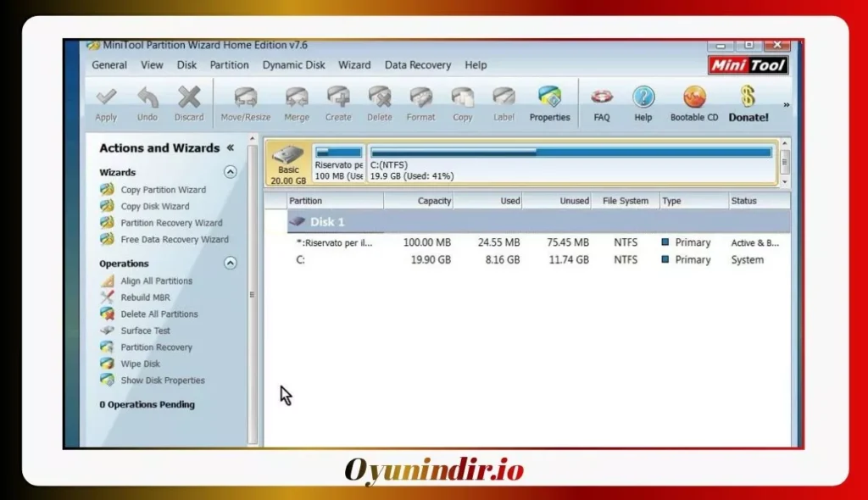Screen dimensions: 868x500
Task: Open Show Disk Properties
Action: point(162,381)
